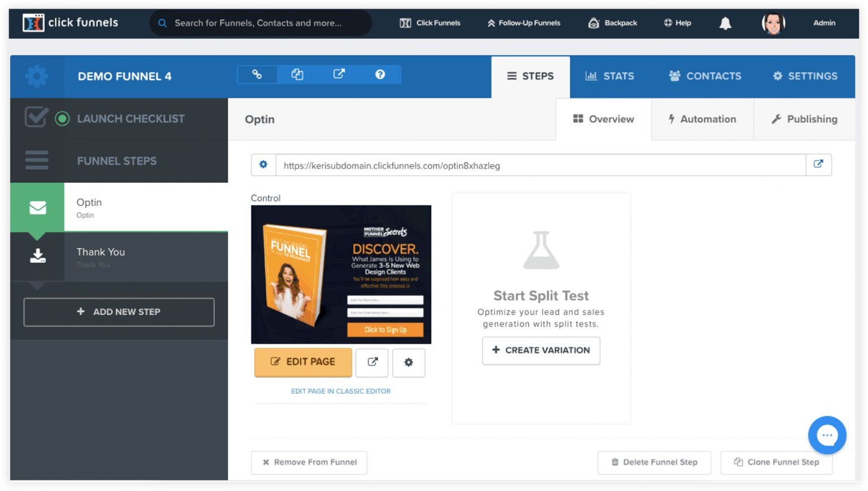Select the Automation tab
This screenshot has width=868, height=491.
click(702, 119)
